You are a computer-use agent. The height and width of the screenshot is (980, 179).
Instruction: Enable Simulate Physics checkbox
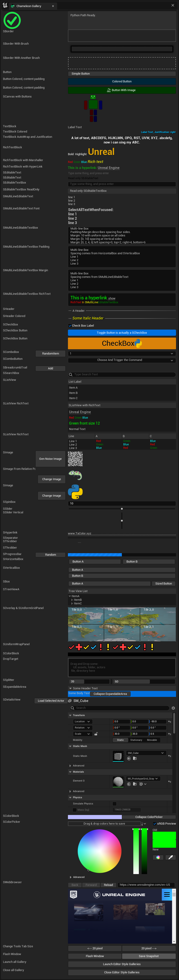[x=115, y=804]
